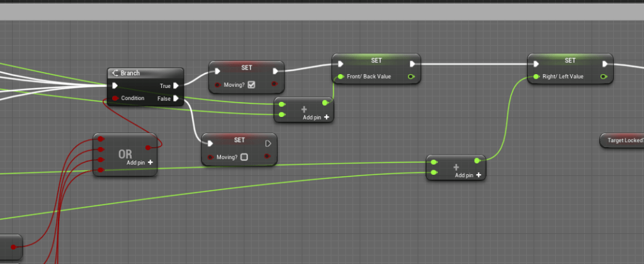Uncheck the ticked Moving? checkbox

(x=252, y=85)
